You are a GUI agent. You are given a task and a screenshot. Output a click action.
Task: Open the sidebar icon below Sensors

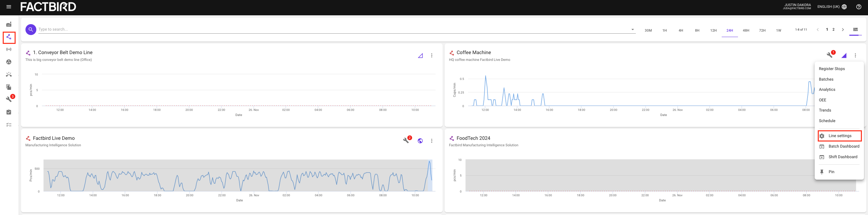coord(9,62)
